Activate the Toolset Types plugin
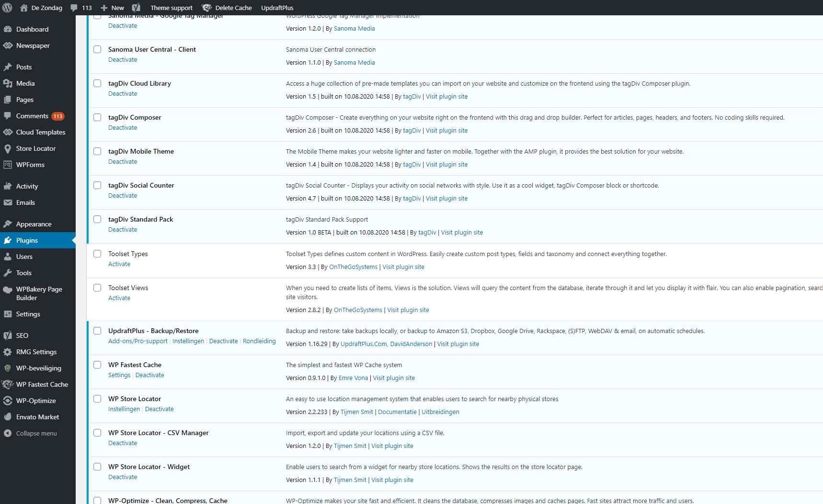 coord(119,264)
